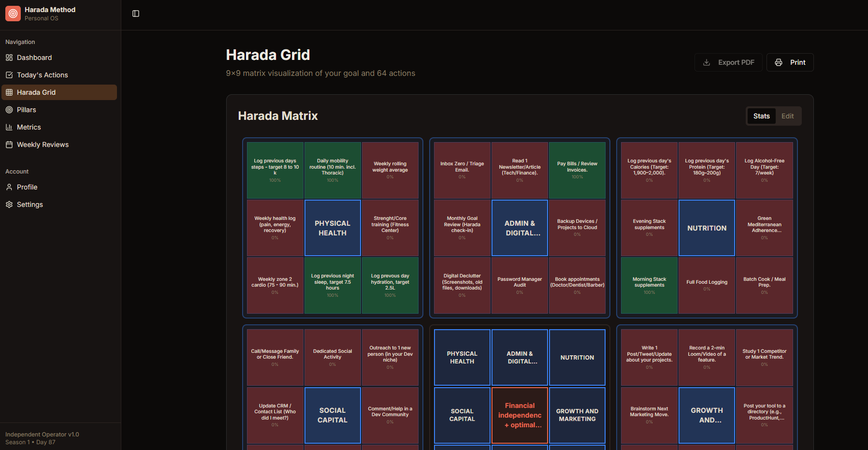The image size is (868, 450).
Task: Select the Pillars target icon
Action: pyautogui.click(x=9, y=109)
